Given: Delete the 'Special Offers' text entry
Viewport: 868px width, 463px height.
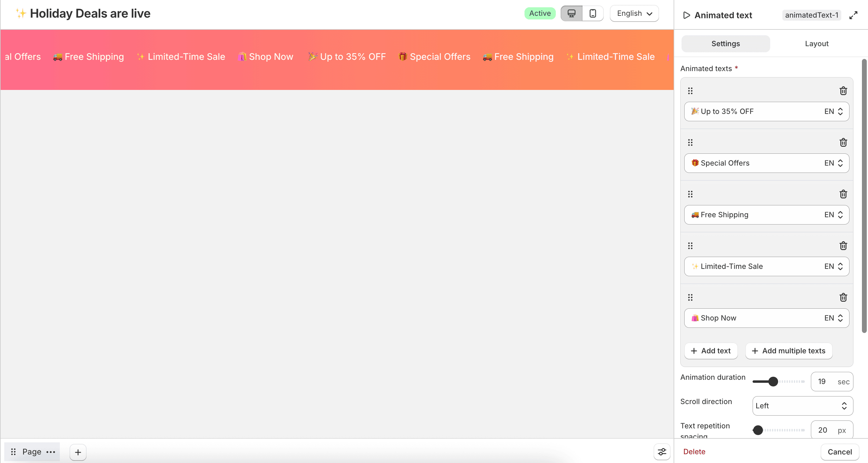Looking at the screenshot, I should 843,142.
